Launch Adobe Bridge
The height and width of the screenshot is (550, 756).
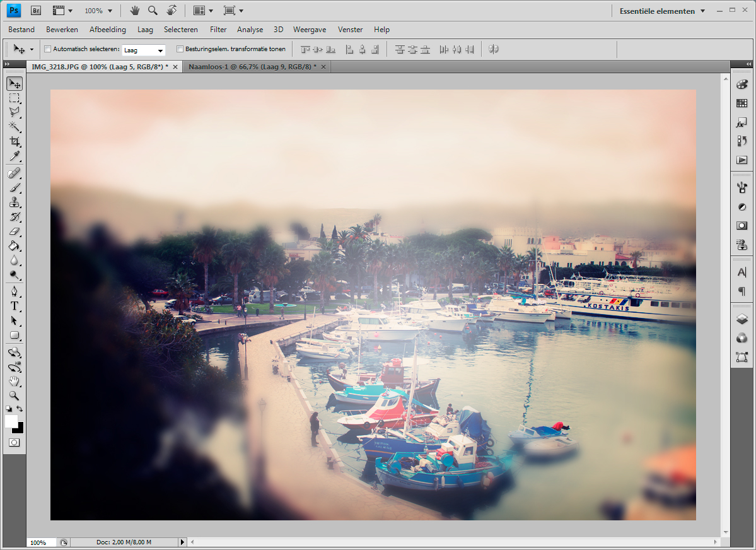[36, 11]
